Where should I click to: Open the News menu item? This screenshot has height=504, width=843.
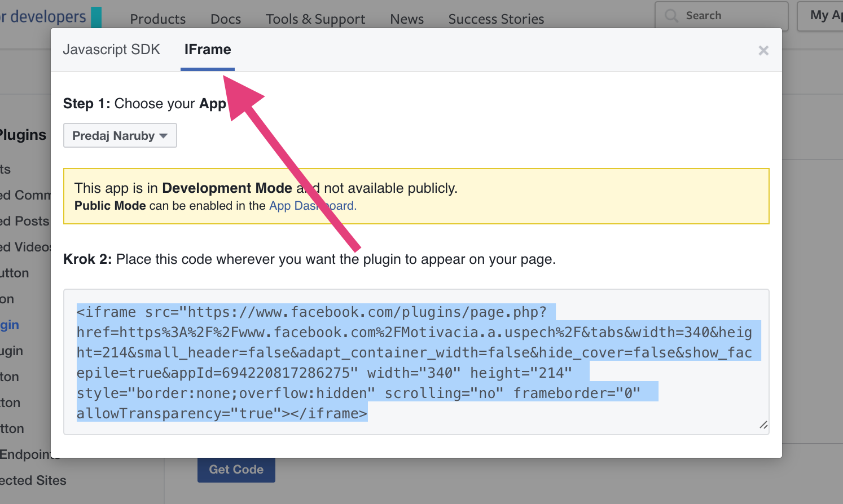[x=407, y=19]
